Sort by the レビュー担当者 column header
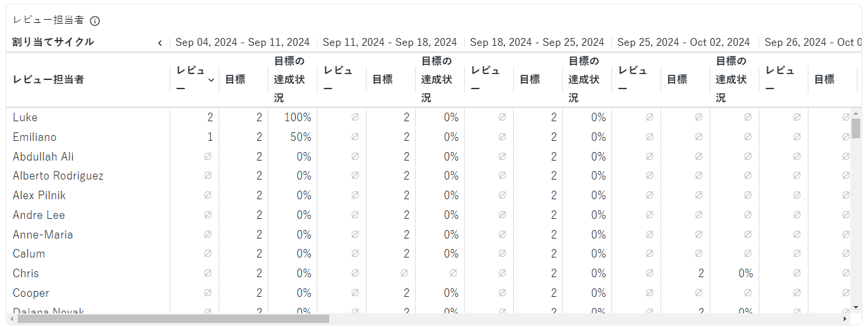The image size is (868, 327). point(48,80)
